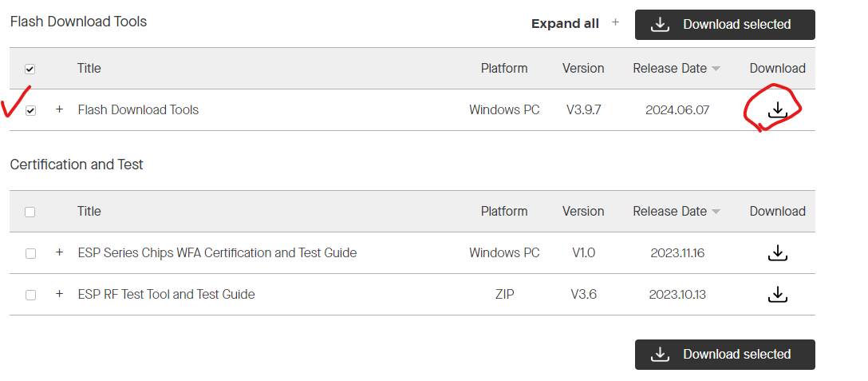
Task: Click download icon for WFA Certification and Test Guide
Action: (777, 253)
